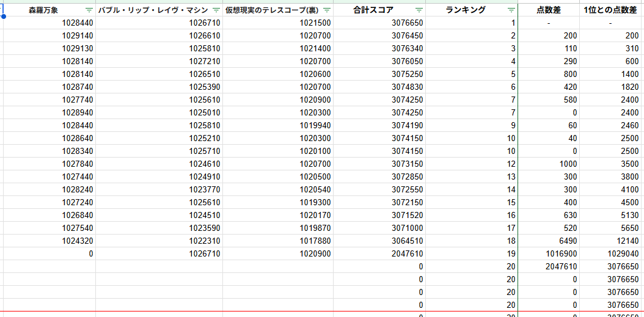Select the 合計スコア header text
Image resolution: width=644 pixels, height=317 pixels.
click(373, 10)
